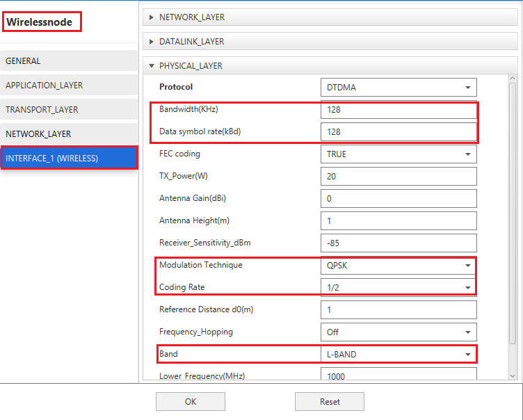Open the Band L-BAND dropdown
This screenshot has width=523, height=420.
click(x=398, y=354)
